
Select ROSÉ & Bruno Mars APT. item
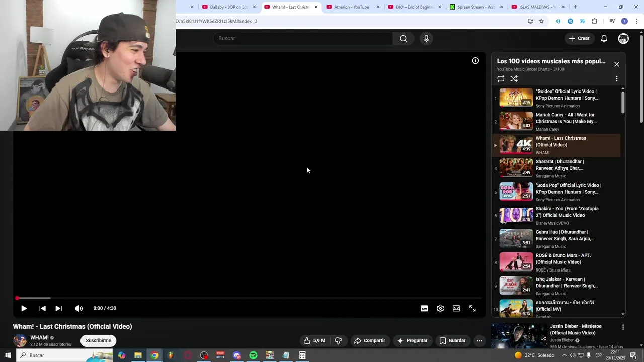tap(556, 262)
